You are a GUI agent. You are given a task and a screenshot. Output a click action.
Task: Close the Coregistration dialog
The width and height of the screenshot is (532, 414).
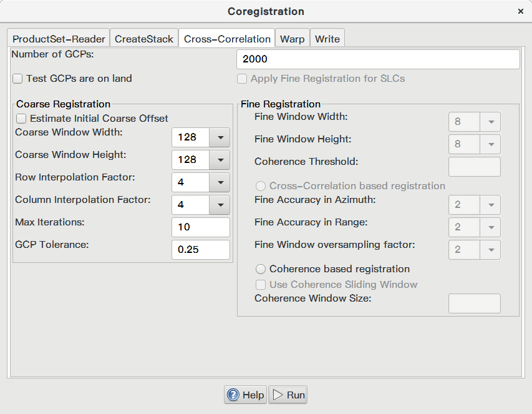click(x=521, y=11)
